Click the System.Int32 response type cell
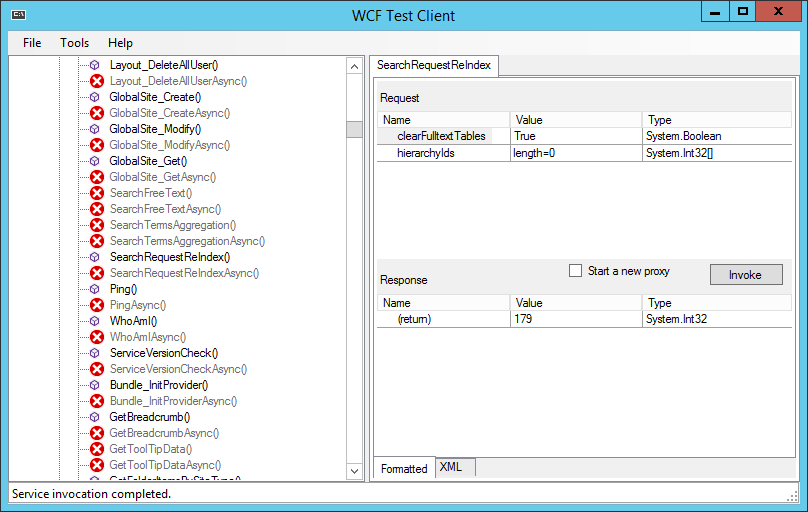Image resolution: width=808 pixels, height=512 pixels. [717, 319]
